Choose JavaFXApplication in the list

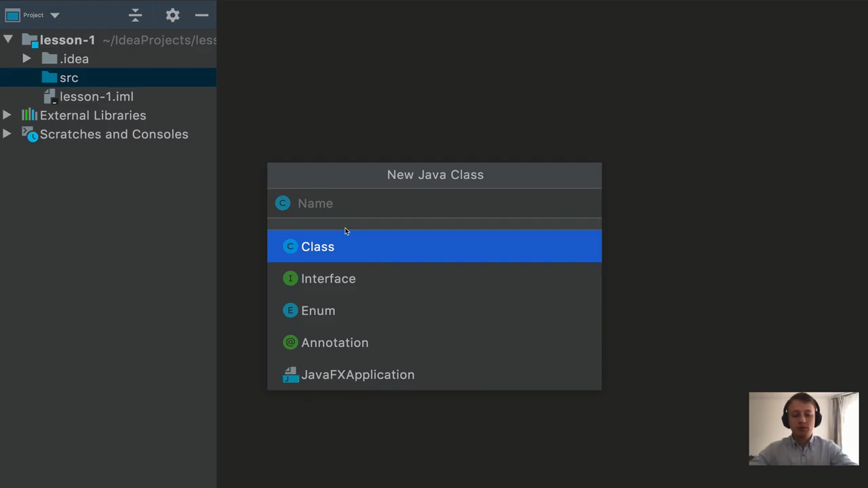pyautogui.click(x=434, y=374)
